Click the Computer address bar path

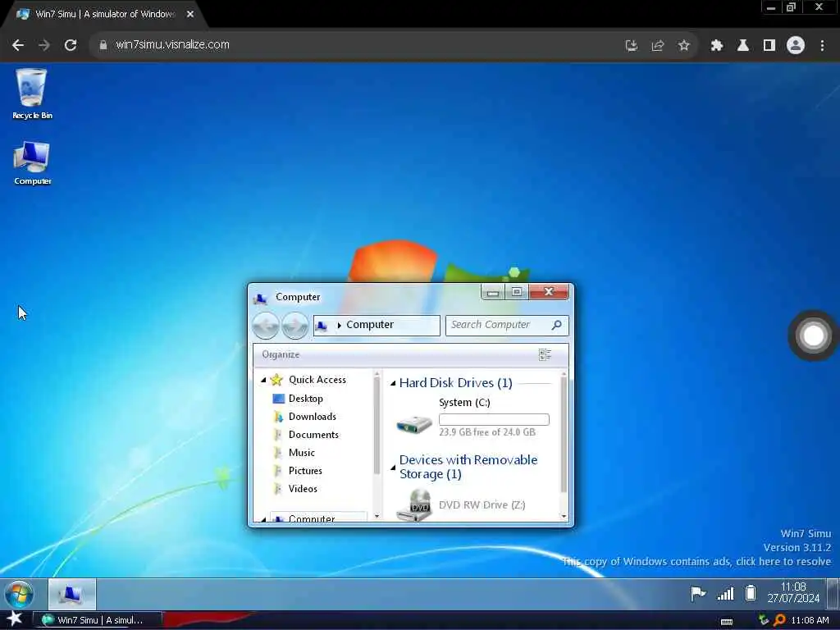coord(377,325)
